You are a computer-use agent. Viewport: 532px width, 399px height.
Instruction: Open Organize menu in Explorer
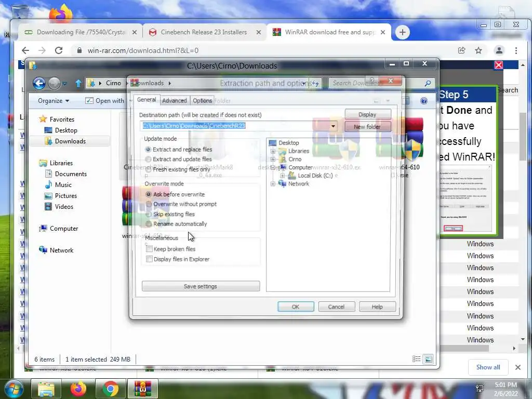(x=54, y=101)
